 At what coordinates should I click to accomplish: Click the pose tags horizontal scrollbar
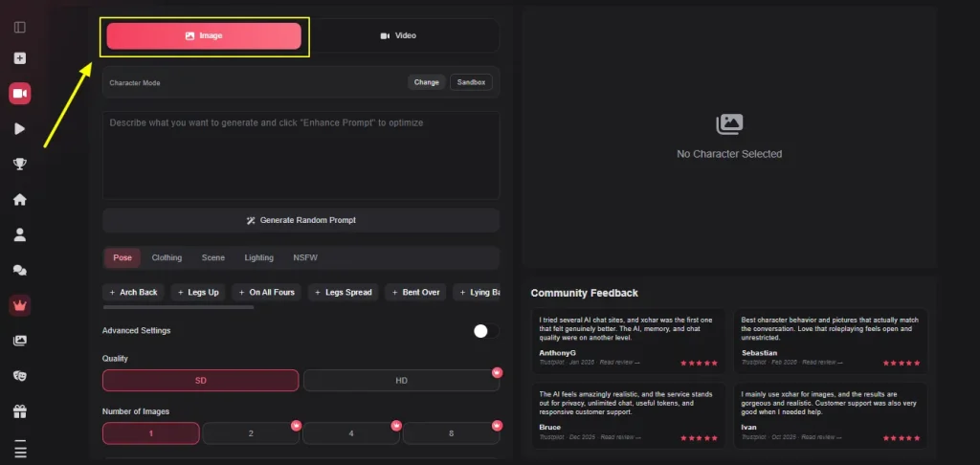point(178,307)
